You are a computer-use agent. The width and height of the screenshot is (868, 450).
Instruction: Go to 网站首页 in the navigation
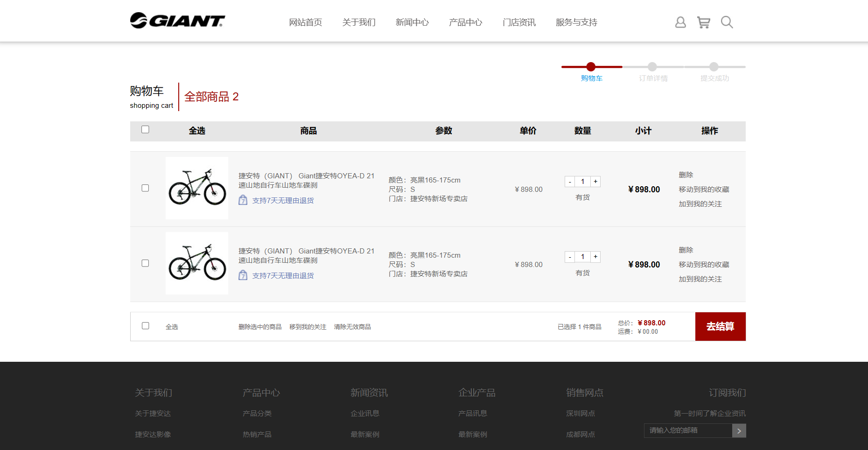coord(306,22)
